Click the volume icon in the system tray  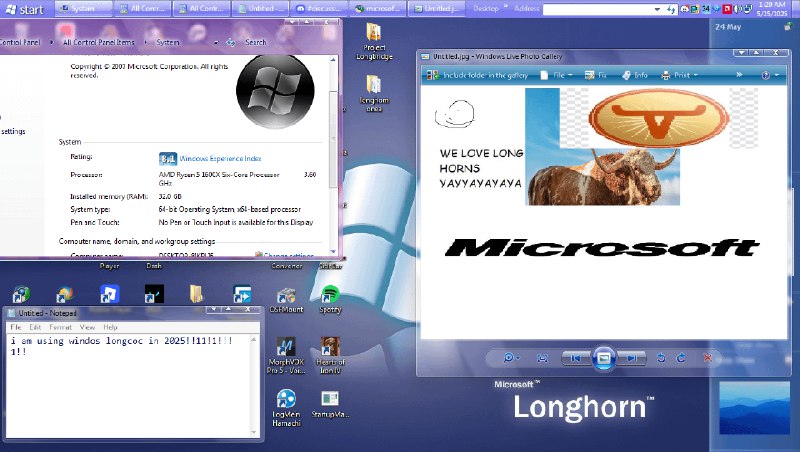coord(738,9)
